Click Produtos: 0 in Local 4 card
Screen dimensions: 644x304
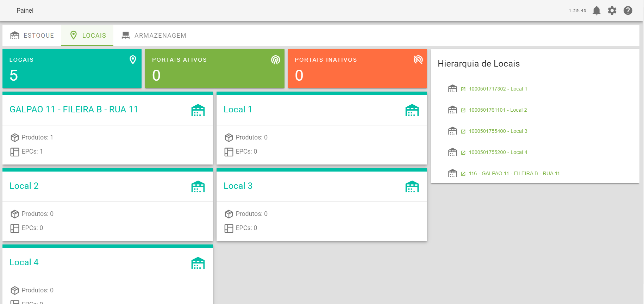click(x=38, y=290)
